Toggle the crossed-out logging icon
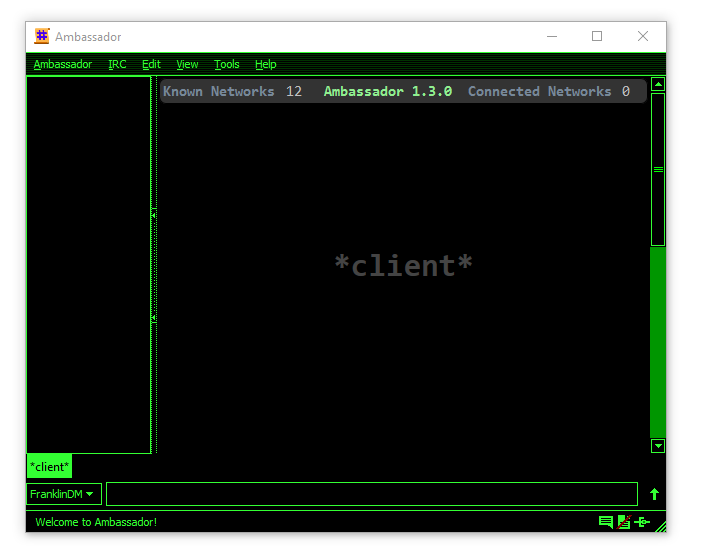707x560 pixels. pyautogui.click(x=624, y=522)
